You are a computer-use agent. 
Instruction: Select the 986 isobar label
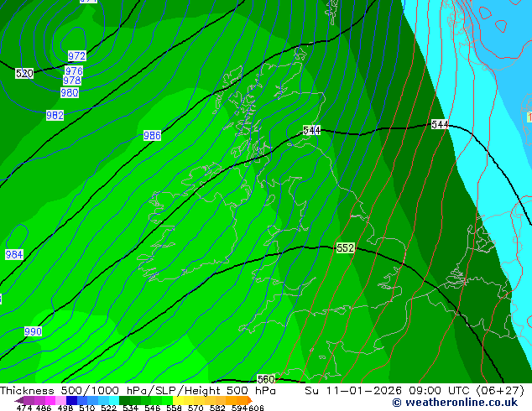(x=152, y=136)
